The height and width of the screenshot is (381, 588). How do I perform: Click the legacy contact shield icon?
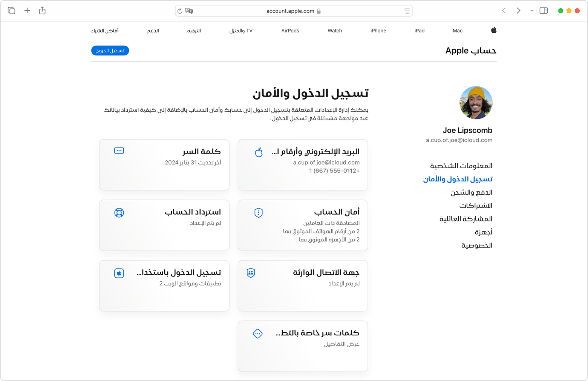tap(251, 273)
